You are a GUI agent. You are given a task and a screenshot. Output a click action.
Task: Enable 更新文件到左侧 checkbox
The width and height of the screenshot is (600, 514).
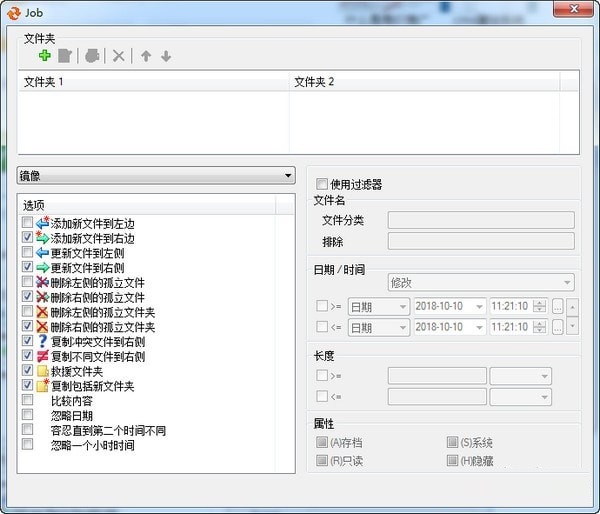(x=27, y=252)
